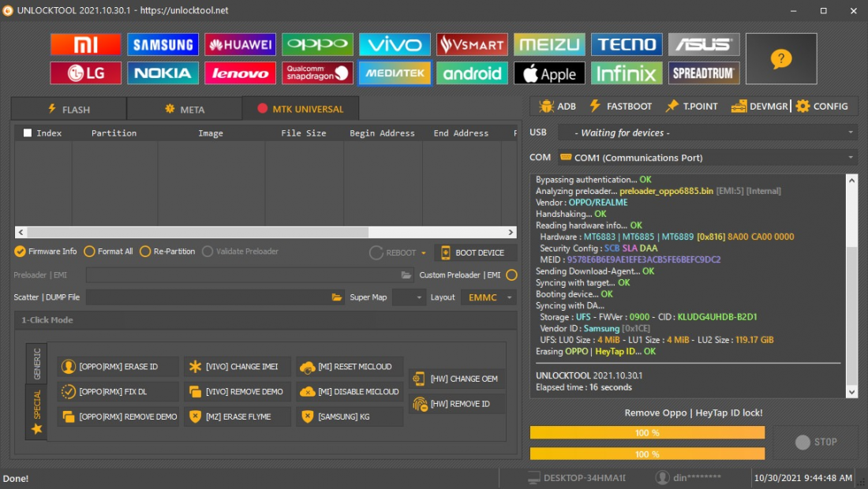Click the STOP button
868x489 pixels.
816,442
